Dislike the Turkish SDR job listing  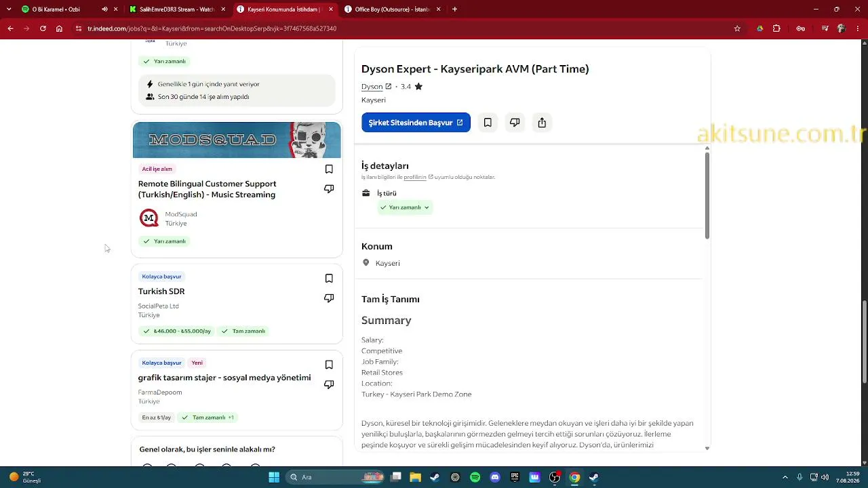click(x=329, y=298)
